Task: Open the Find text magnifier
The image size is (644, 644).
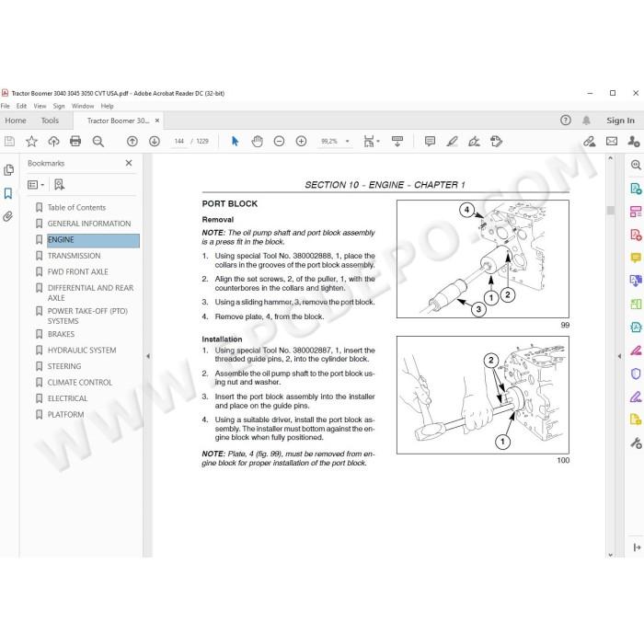Action: (98, 142)
